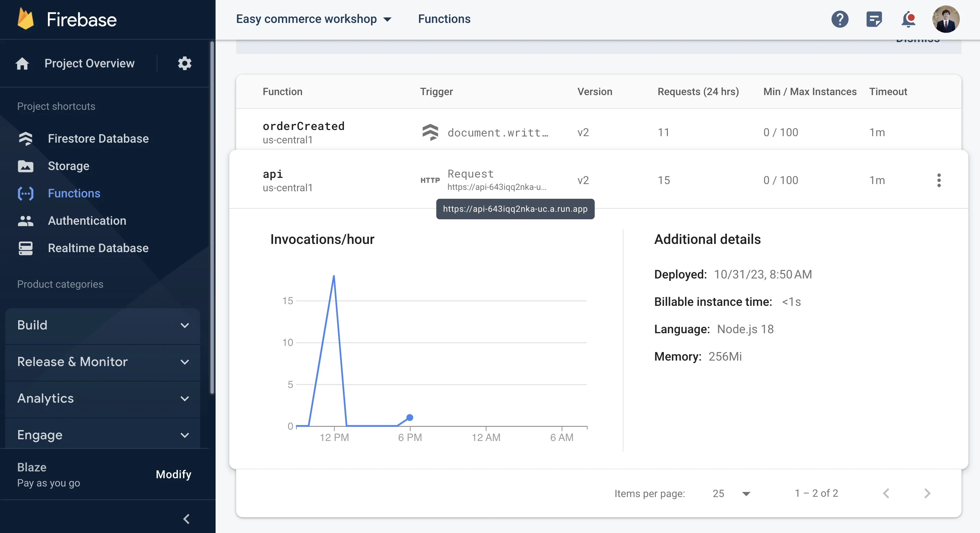The width and height of the screenshot is (980, 533).
Task: Go to previous page of functions
Action: point(886,493)
